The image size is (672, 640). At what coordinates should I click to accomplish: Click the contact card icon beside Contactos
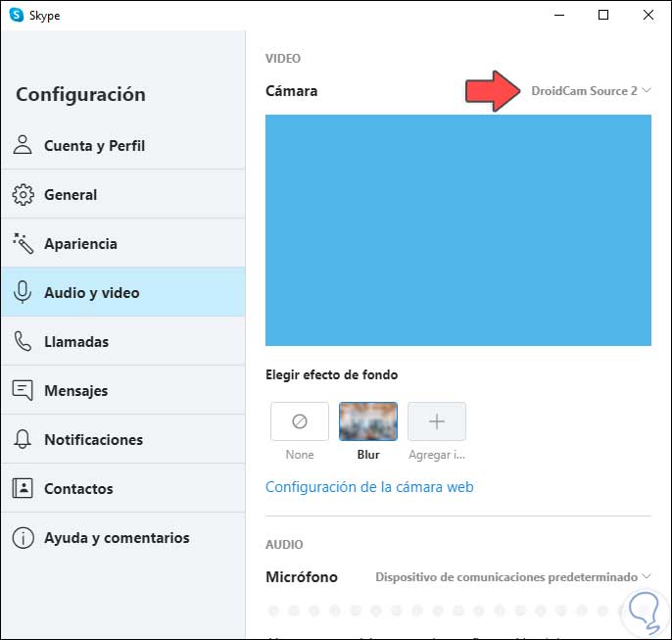23,488
